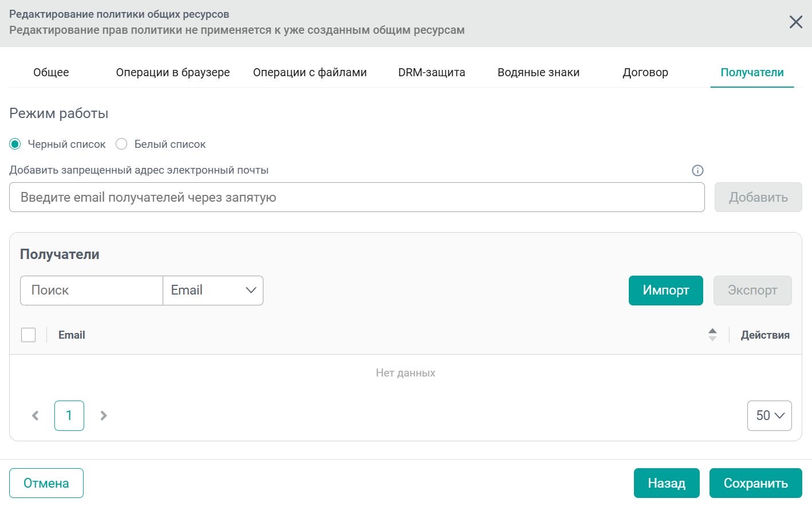Switch to the DRM-защита tab
The height and width of the screenshot is (506, 812).
(432, 72)
